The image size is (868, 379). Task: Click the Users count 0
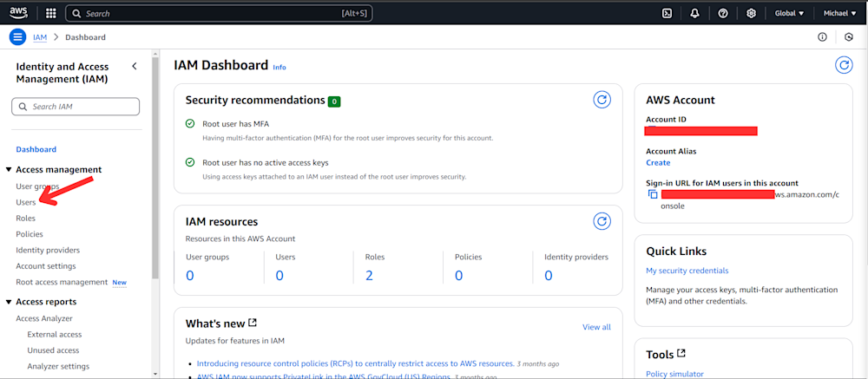click(279, 275)
